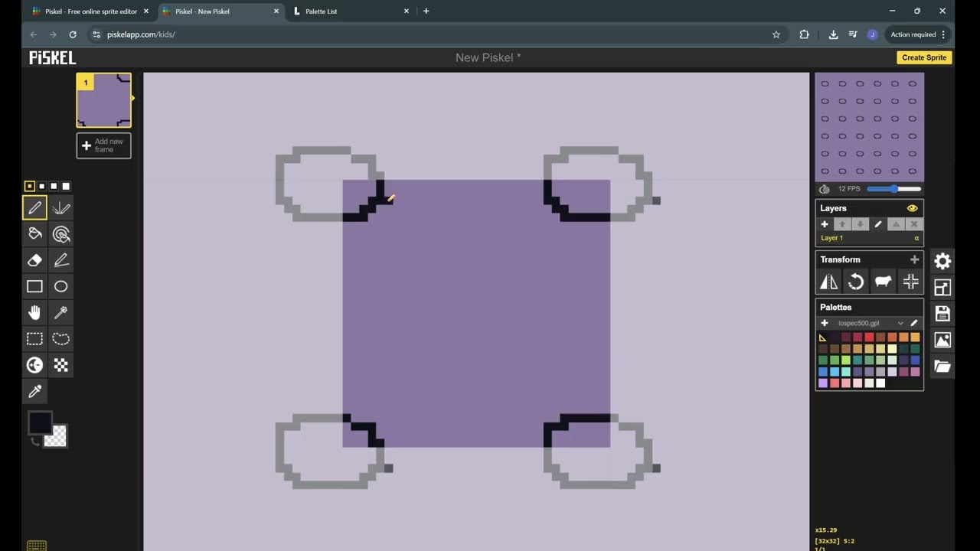Viewport: 980px width, 551px height.
Task: Create a new layer with plus icon
Action: tap(825, 224)
